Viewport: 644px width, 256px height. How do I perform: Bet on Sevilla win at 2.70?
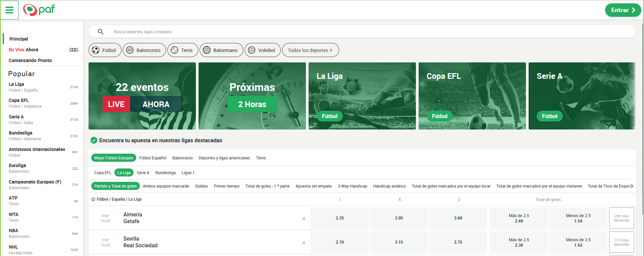(340, 242)
